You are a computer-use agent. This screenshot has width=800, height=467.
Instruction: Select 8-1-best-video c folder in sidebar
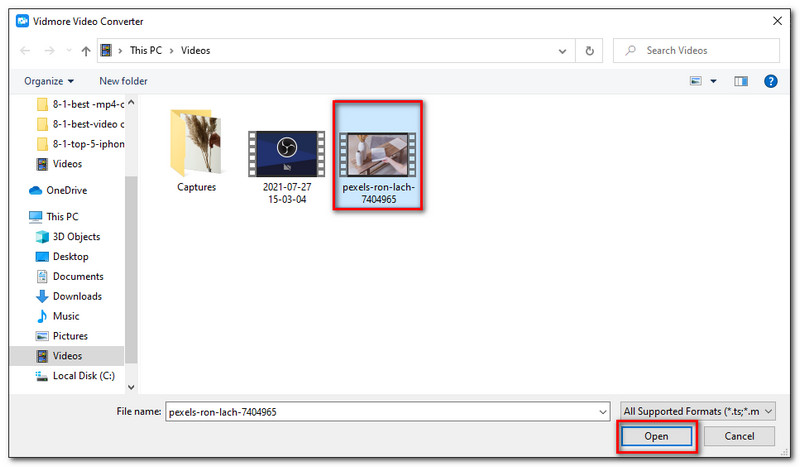(x=81, y=124)
